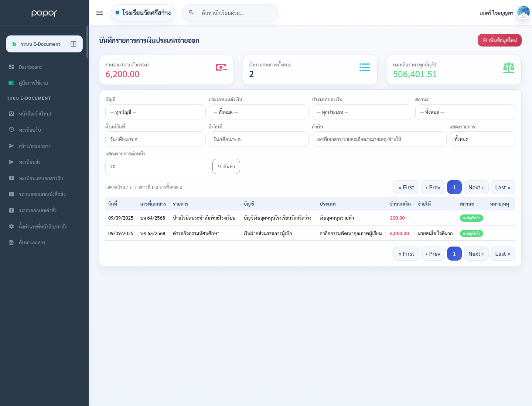Open the สถานะ filter dropdown
The image size is (532, 406).
pos(465,112)
